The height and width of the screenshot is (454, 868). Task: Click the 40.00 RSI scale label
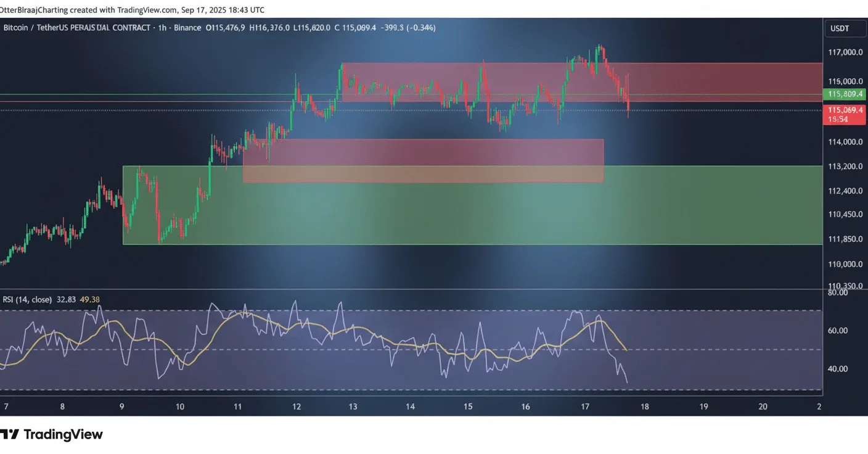[x=838, y=369]
